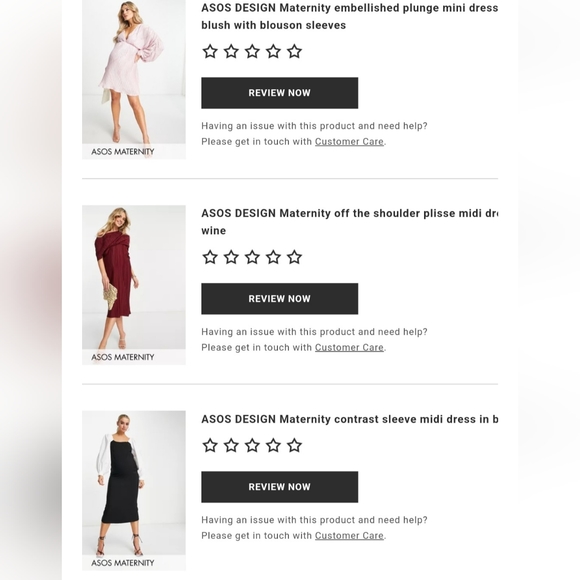Rate the blush mini dress one star
Image resolution: width=580 pixels, height=580 pixels.
click(210, 51)
